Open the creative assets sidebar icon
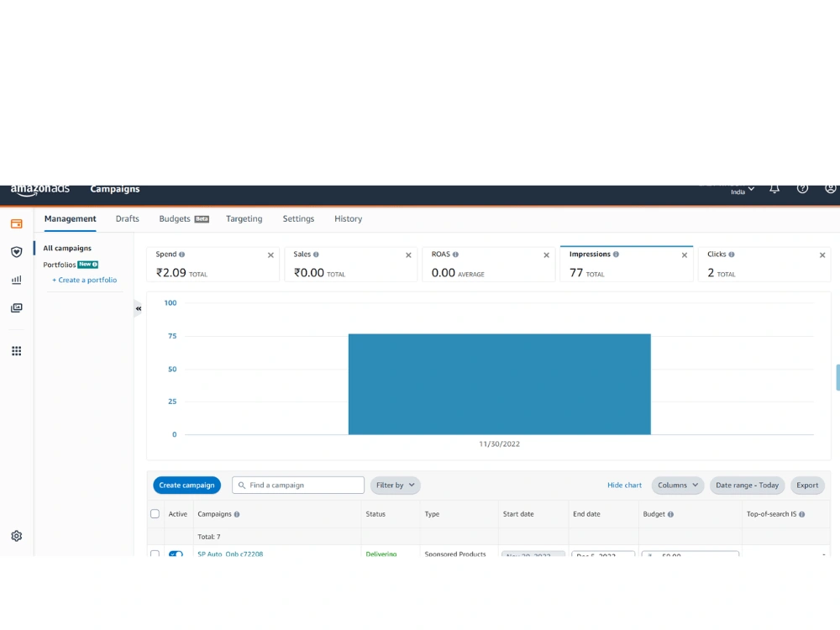 point(17,307)
